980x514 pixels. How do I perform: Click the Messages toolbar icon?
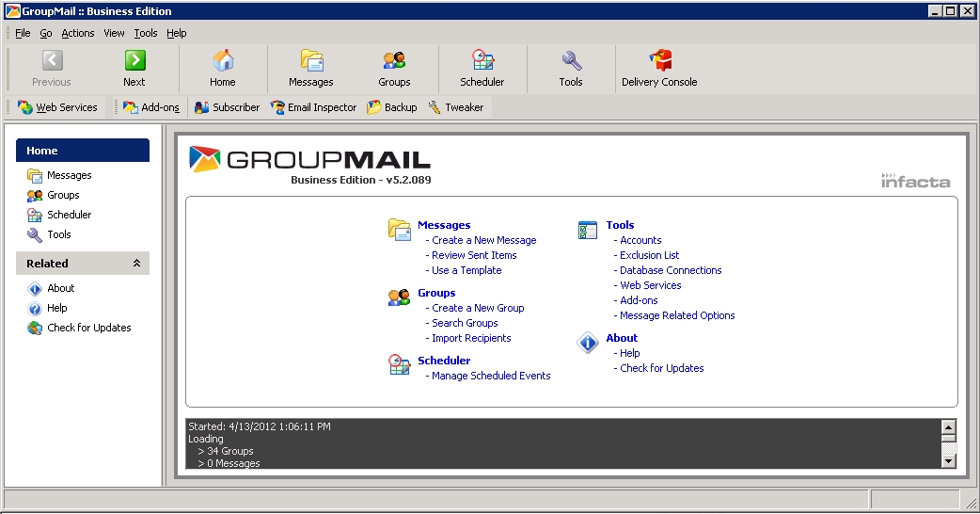point(311,68)
